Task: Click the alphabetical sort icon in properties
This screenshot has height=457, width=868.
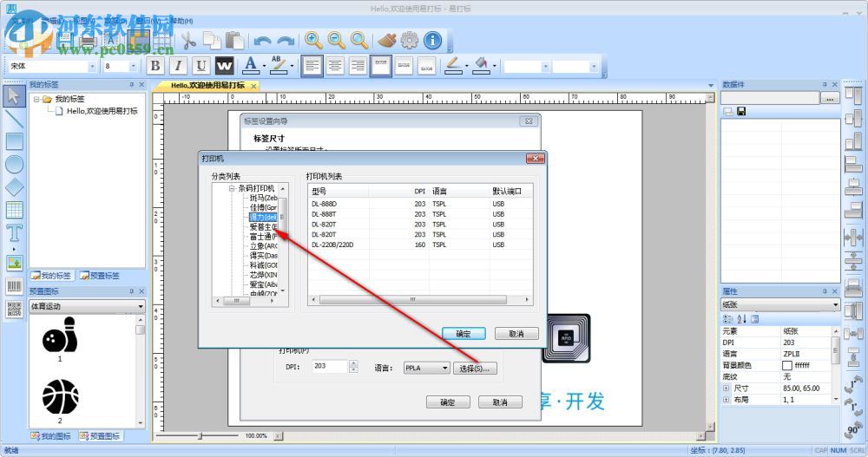Action: 741,318
